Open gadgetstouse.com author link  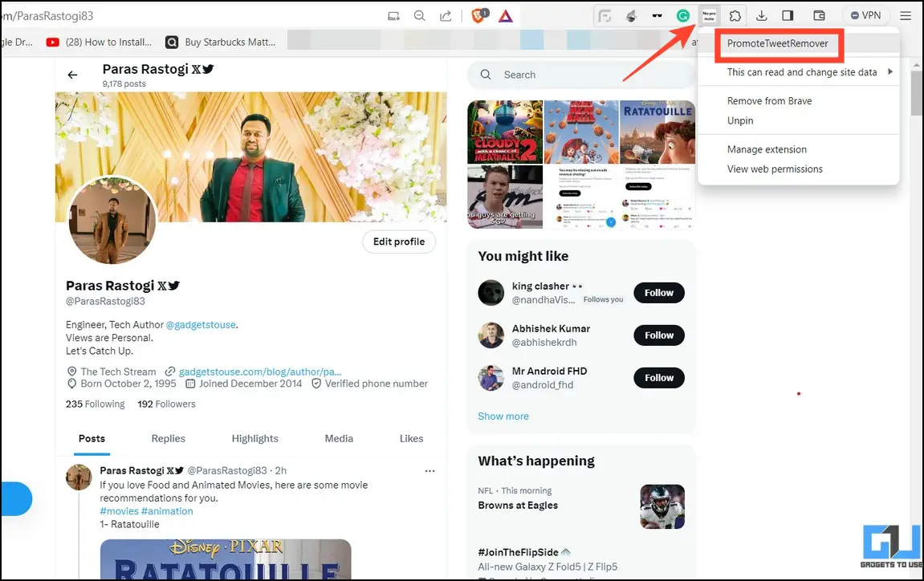[x=260, y=372]
